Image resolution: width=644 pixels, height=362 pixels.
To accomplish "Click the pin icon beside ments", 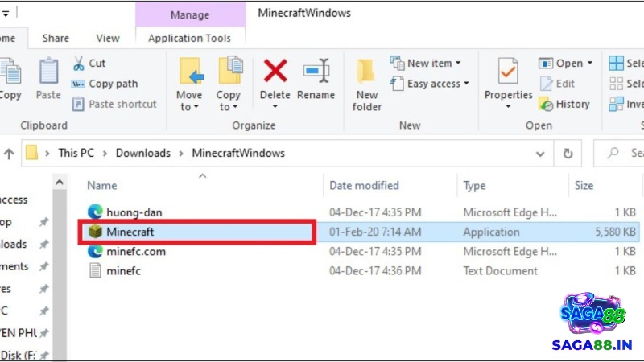I will click(43, 266).
